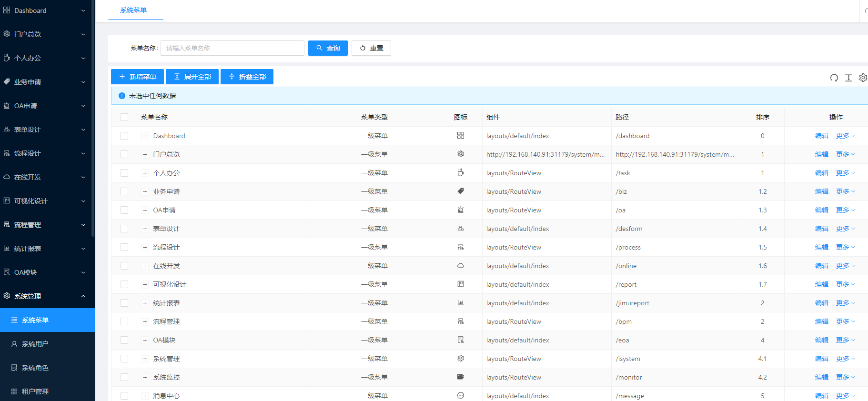Viewport: 868px width, 401px height.
Task: Click the message icon in the 消息中心 table row
Action: [461, 395]
